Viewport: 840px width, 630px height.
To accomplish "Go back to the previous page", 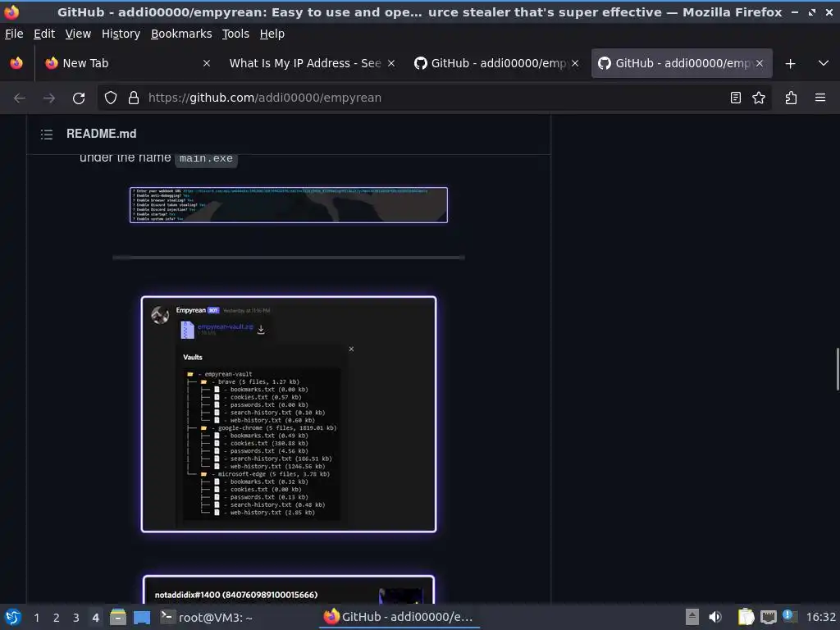I will pyautogui.click(x=20, y=98).
